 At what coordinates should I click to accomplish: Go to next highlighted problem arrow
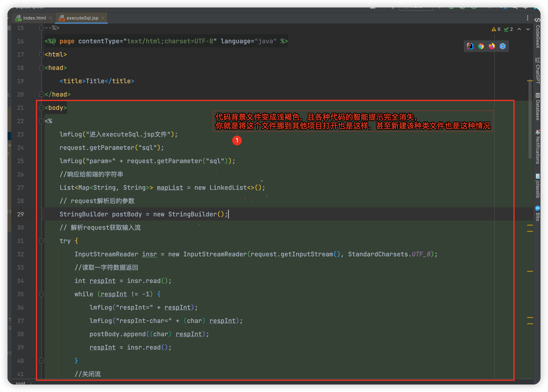(x=528, y=29)
